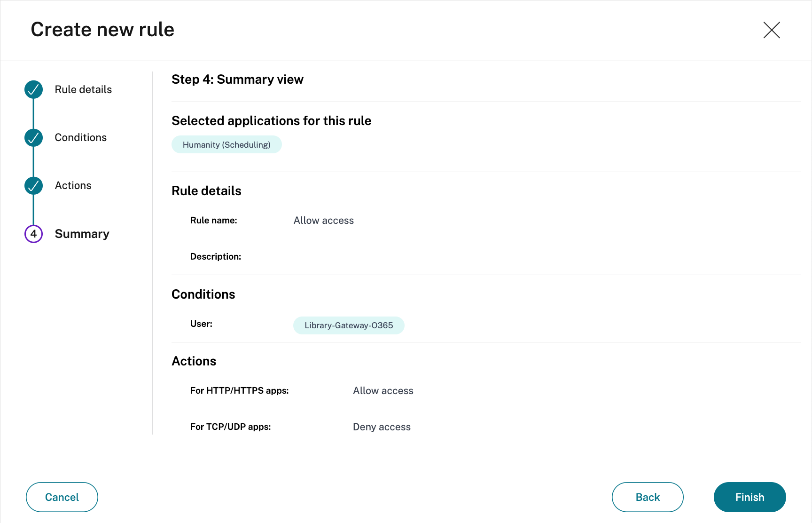812x523 pixels.
Task: Click the Conditions step checkmark icon
Action: tap(33, 137)
